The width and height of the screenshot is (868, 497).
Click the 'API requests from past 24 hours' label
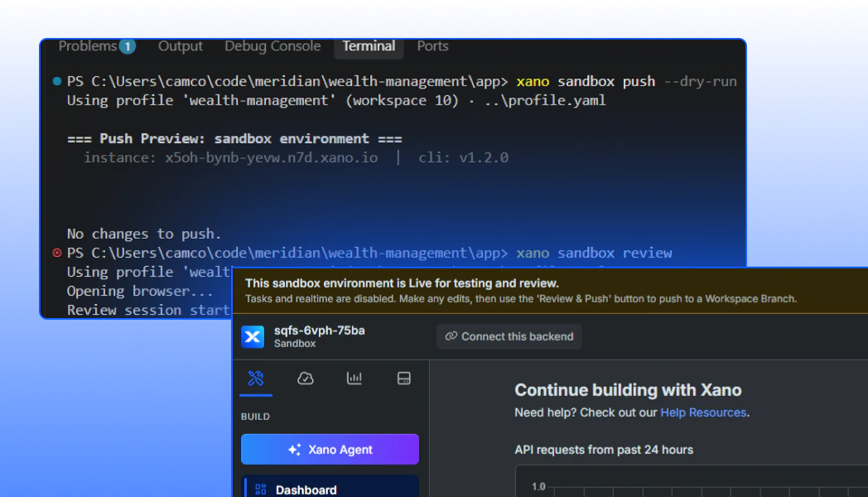click(604, 450)
